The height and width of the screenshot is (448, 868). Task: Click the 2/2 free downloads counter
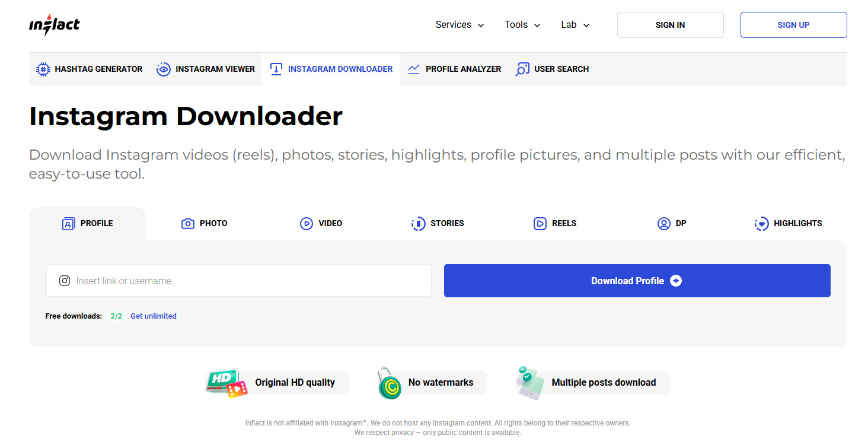pyautogui.click(x=116, y=316)
